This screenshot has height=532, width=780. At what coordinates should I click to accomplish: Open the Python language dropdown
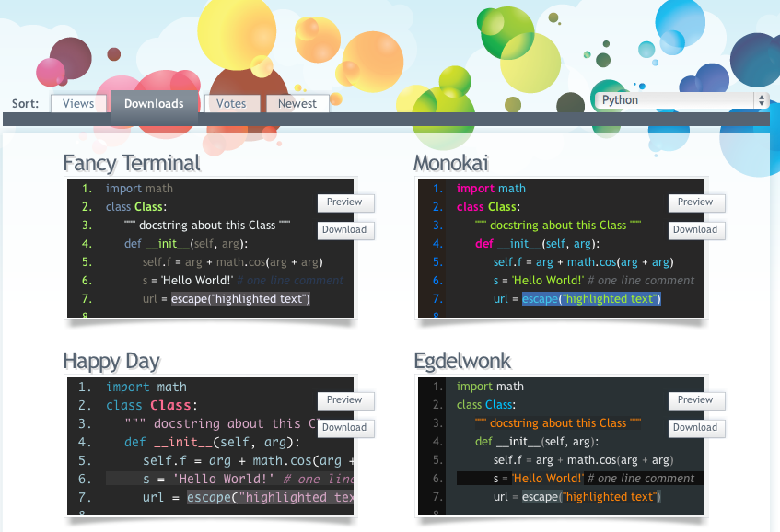click(681, 100)
